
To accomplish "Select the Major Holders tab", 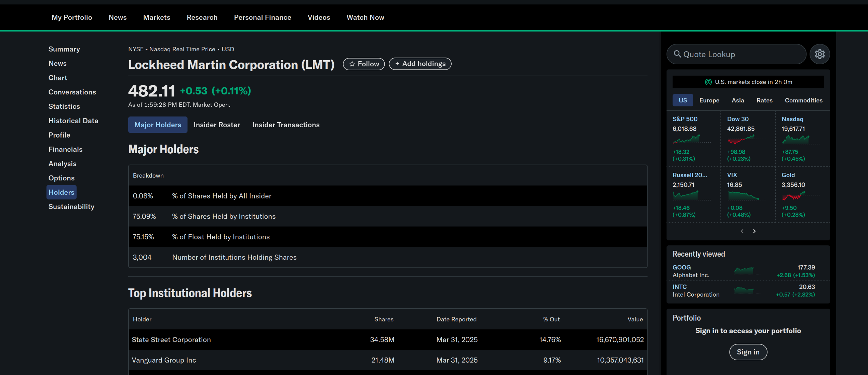I will click(x=158, y=125).
